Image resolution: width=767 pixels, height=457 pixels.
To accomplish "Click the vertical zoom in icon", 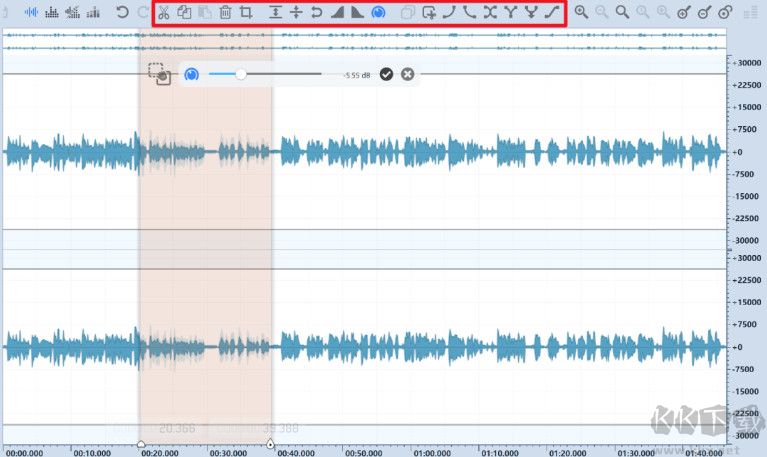I will (x=684, y=12).
